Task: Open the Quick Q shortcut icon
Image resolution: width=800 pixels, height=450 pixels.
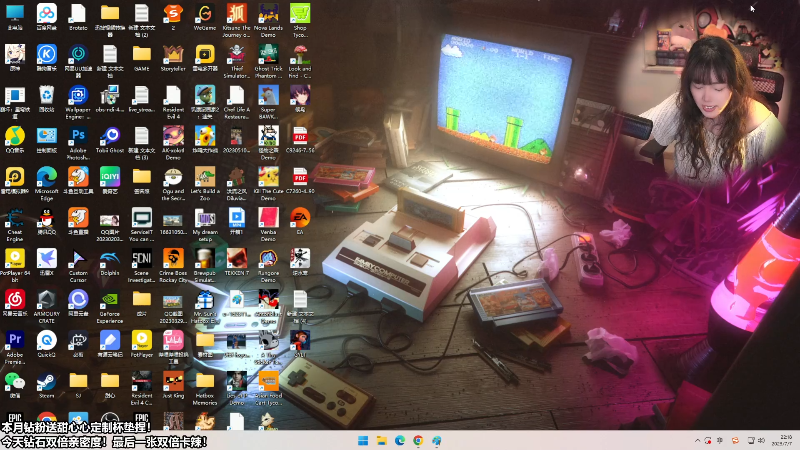Action: pyautogui.click(x=46, y=343)
